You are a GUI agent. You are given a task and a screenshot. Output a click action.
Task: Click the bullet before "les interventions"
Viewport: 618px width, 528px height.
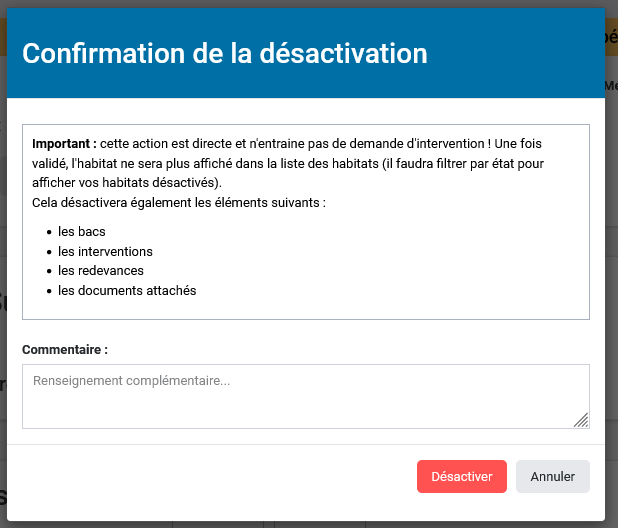pos(49,252)
